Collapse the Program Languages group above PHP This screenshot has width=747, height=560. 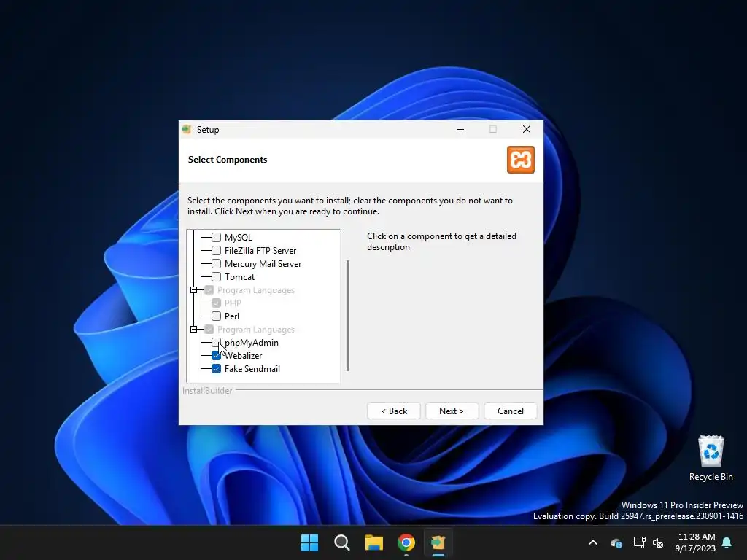coord(194,290)
